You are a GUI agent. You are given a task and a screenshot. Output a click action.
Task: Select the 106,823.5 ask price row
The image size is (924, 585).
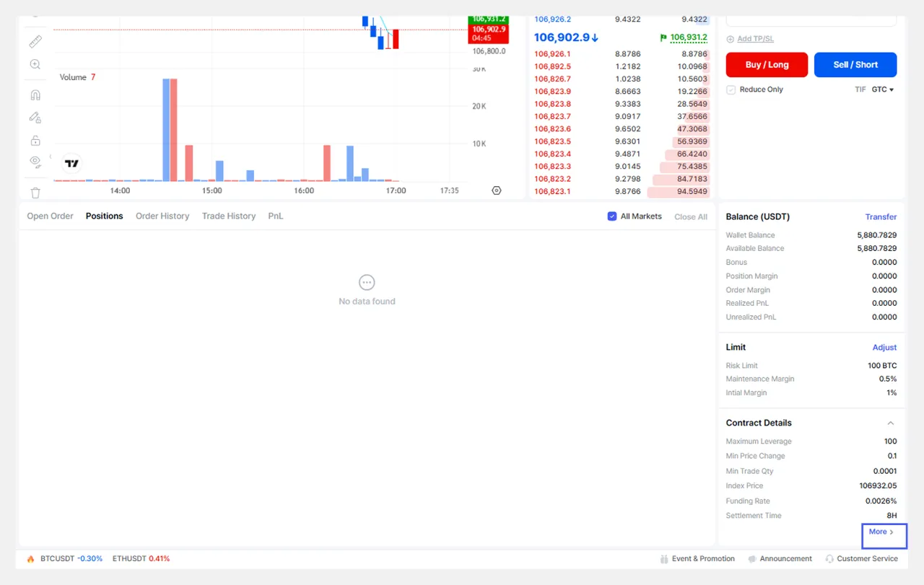552,141
